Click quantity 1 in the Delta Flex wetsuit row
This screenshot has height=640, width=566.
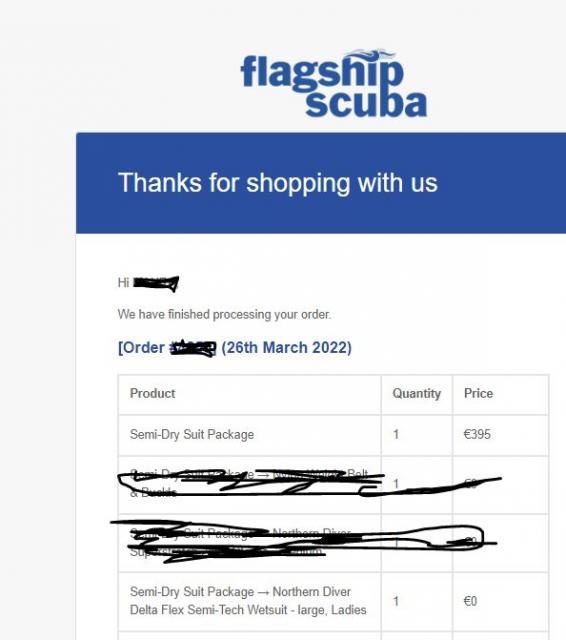396,601
